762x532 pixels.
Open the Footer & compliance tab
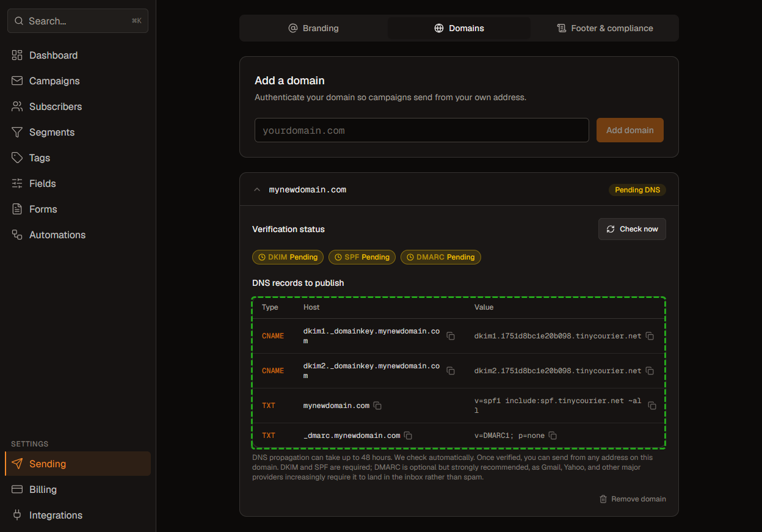click(604, 28)
